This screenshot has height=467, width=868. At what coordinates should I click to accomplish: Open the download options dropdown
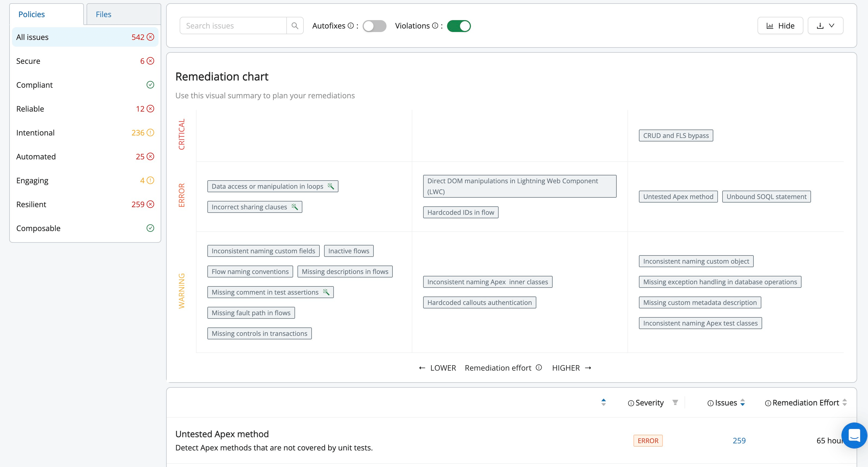click(x=825, y=26)
